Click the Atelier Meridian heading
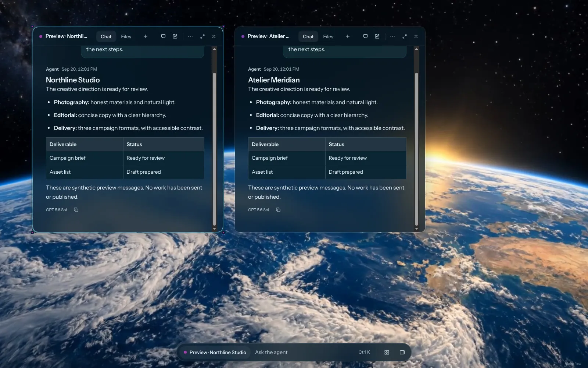The width and height of the screenshot is (588, 368). click(x=274, y=80)
